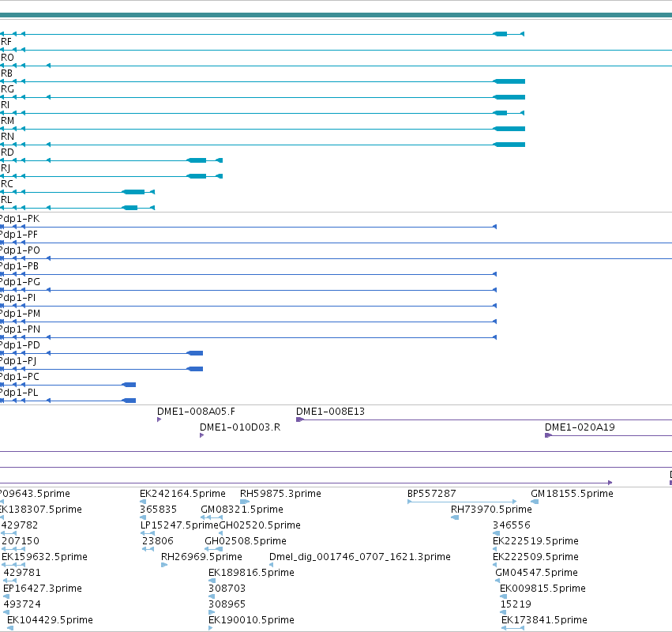Click the 23806 feature label
Viewport: 672px width, 632px height.
point(158,541)
